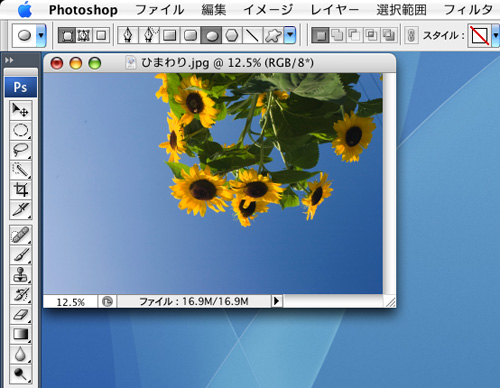Open the レイヤー menu
The height and width of the screenshot is (388, 500).
tap(335, 10)
